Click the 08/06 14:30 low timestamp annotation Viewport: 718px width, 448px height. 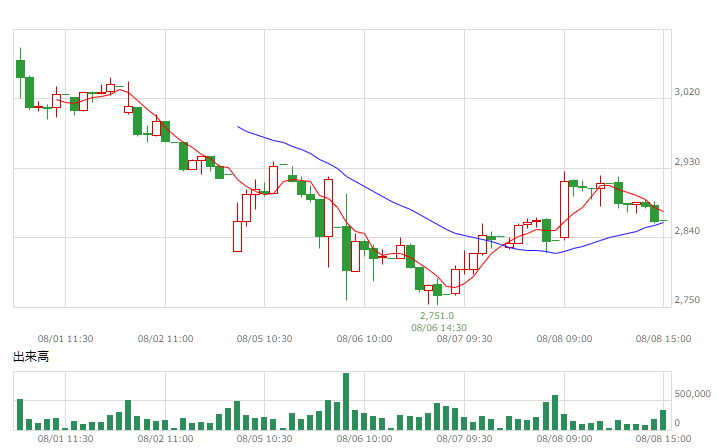point(439,328)
